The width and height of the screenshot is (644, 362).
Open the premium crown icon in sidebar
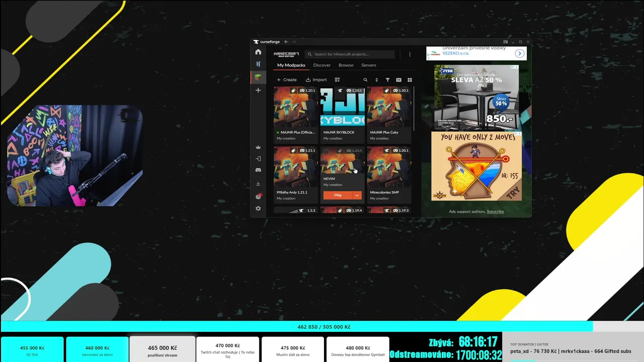pyautogui.click(x=258, y=147)
